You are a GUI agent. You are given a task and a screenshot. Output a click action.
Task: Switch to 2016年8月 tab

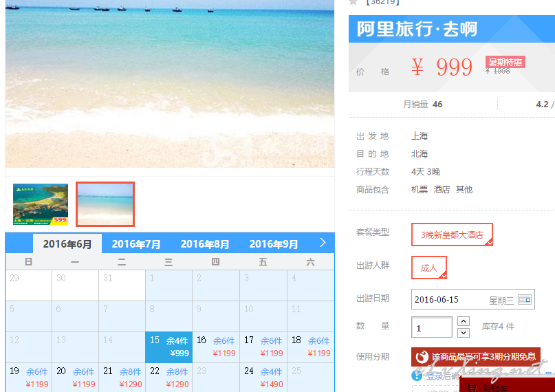pyautogui.click(x=204, y=243)
